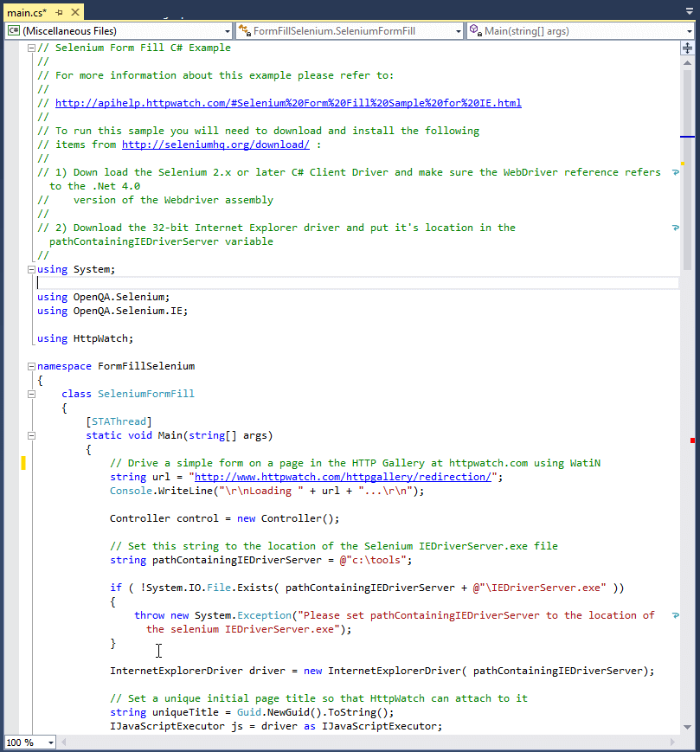Click the word-wrap return glyph on the WebDriver line

[676, 172]
